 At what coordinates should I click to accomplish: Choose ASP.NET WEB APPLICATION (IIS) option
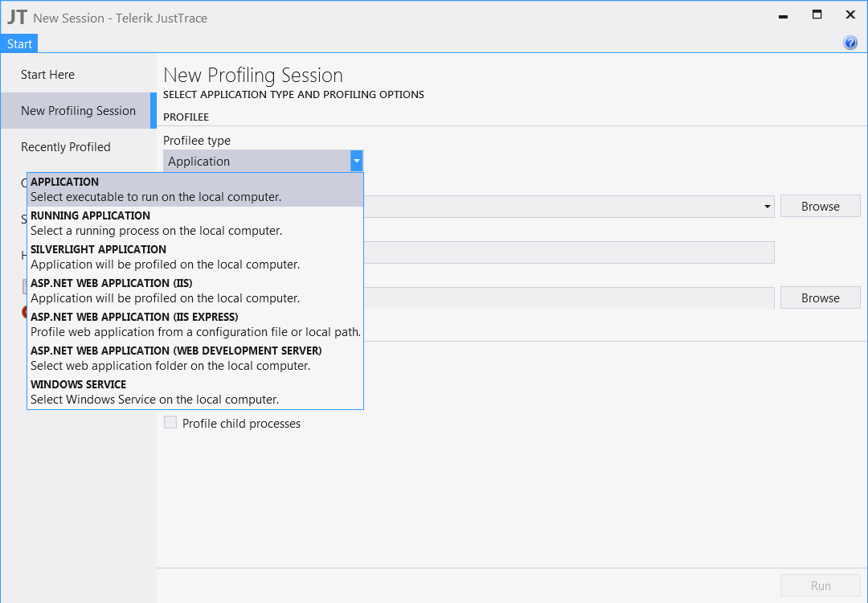click(x=195, y=291)
